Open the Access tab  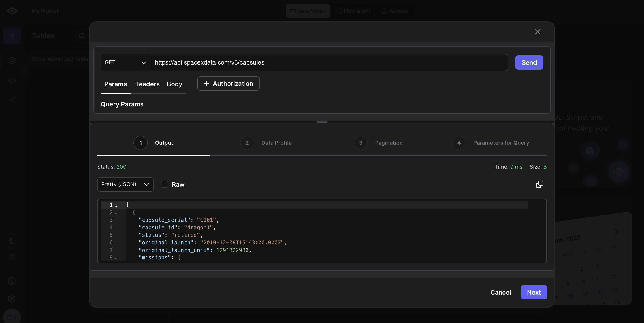(x=394, y=11)
